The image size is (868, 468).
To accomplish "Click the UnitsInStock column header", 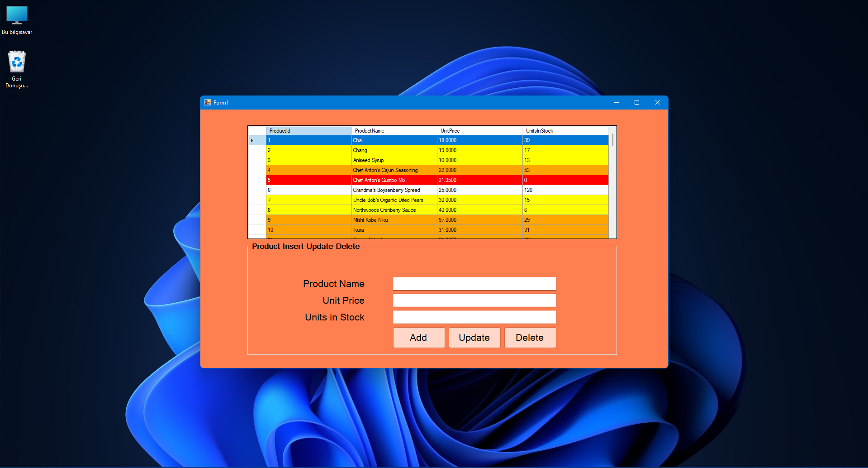I will coord(565,131).
